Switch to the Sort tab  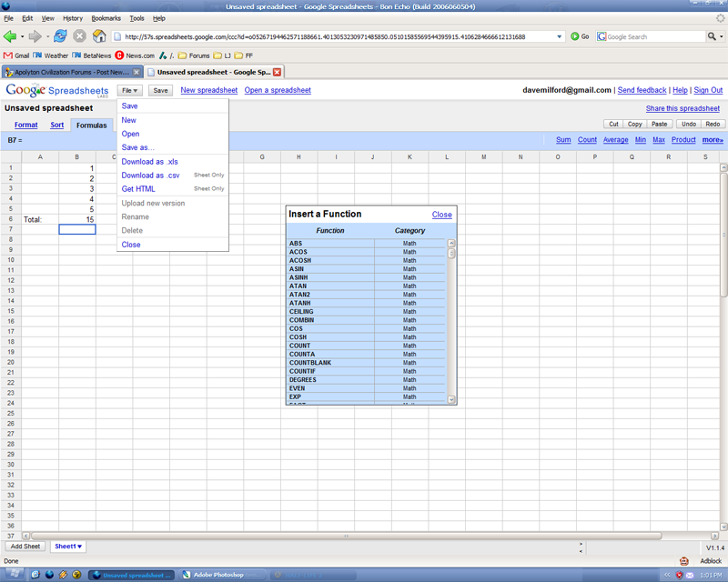[57, 125]
